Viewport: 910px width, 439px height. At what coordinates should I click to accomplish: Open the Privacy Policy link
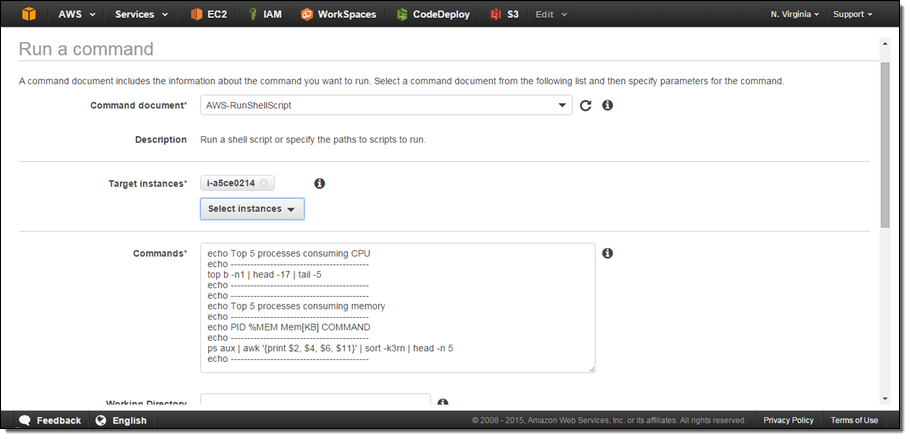tap(788, 420)
